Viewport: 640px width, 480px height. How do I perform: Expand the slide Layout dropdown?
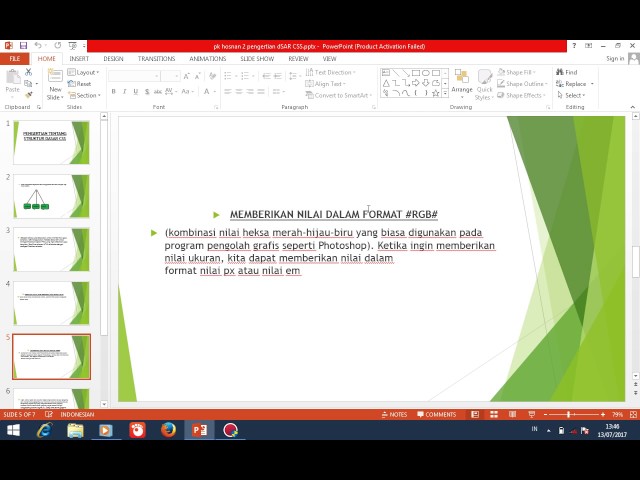point(84,72)
